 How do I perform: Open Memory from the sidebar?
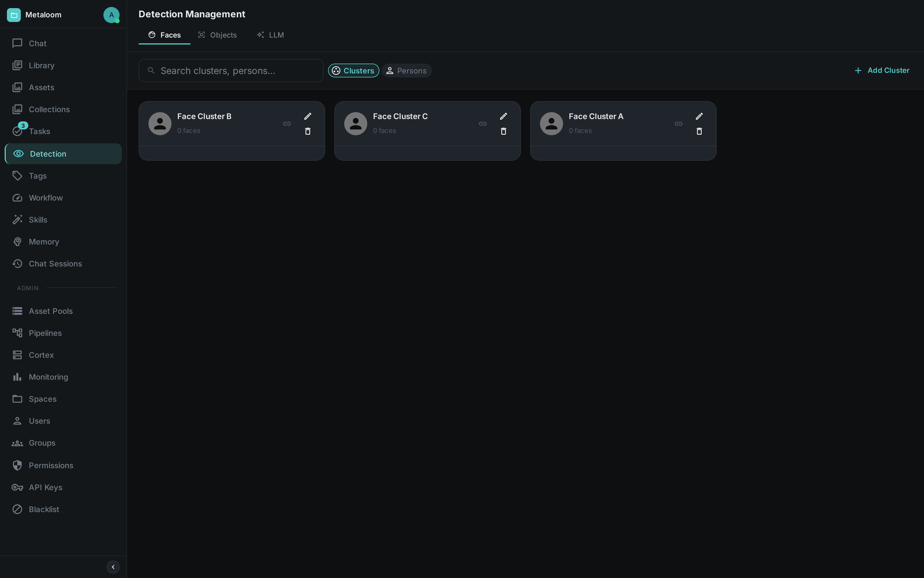point(63,242)
